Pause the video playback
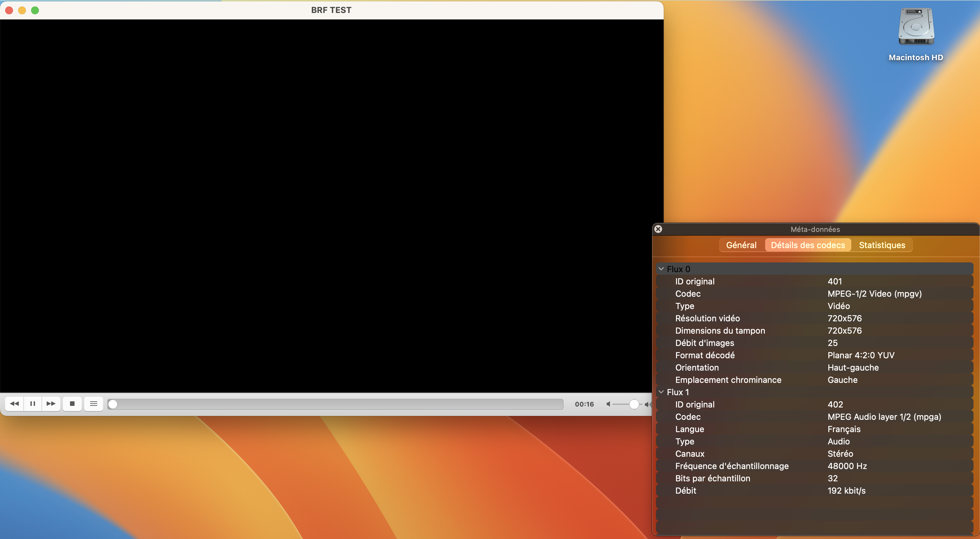The height and width of the screenshot is (539, 980). coord(33,404)
